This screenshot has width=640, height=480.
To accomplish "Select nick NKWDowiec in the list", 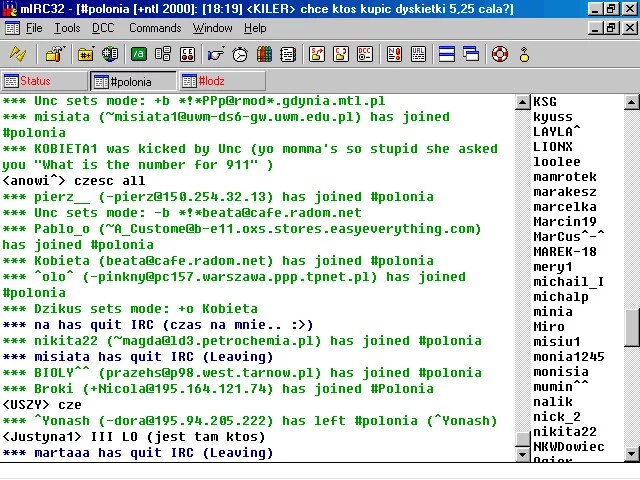I will [x=569, y=447].
